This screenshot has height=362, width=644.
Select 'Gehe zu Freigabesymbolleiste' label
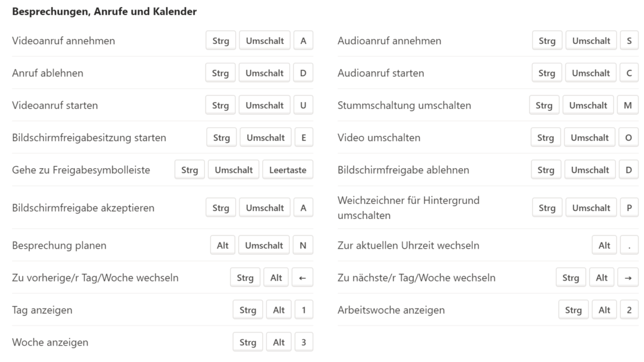point(81,170)
